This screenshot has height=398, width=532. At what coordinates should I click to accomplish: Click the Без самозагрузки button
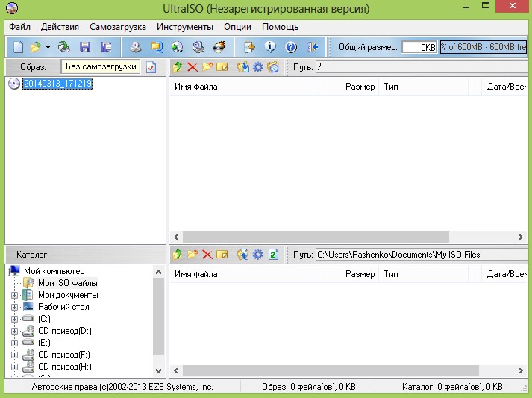pyautogui.click(x=101, y=67)
